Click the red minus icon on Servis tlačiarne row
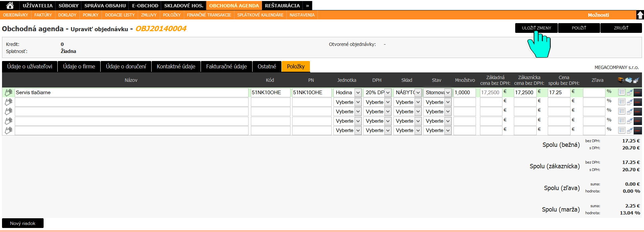Viewport: 644px width, 232px height. 638,93
